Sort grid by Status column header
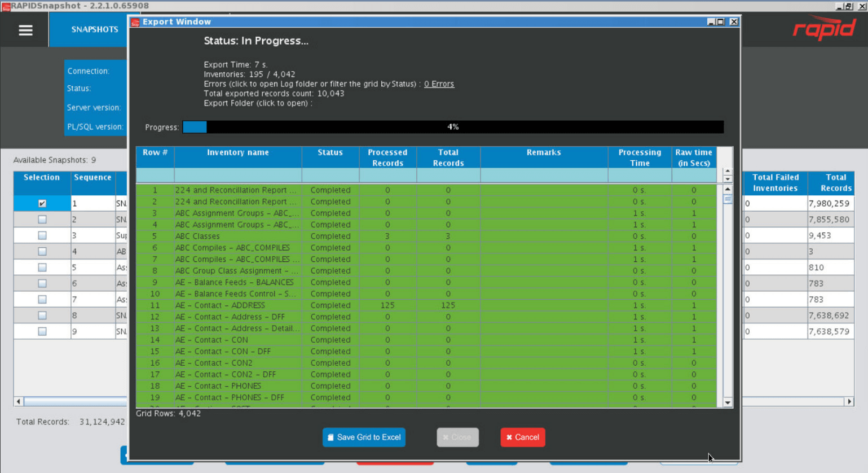Screen dimensions: 868x473 [x=330, y=157]
